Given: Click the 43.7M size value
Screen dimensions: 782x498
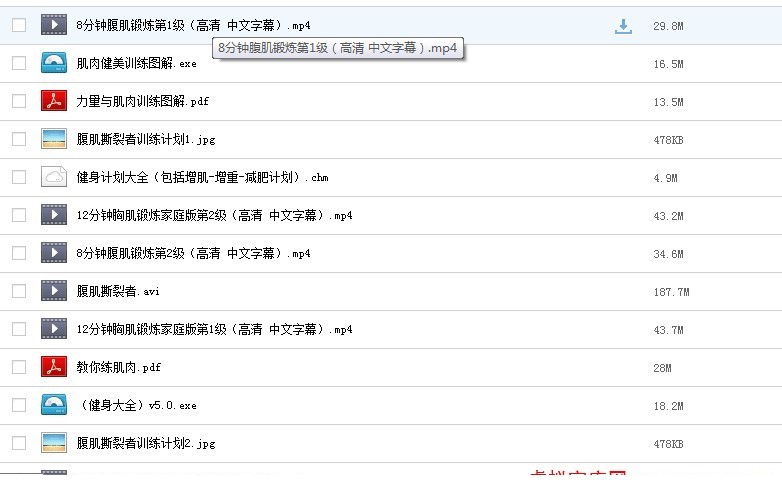Looking at the screenshot, I should [x=668, y=330].
